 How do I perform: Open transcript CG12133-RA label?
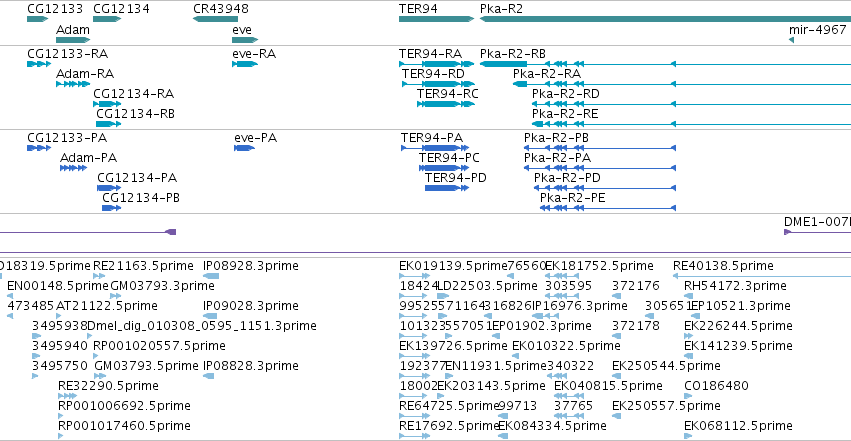coord(67,54)
